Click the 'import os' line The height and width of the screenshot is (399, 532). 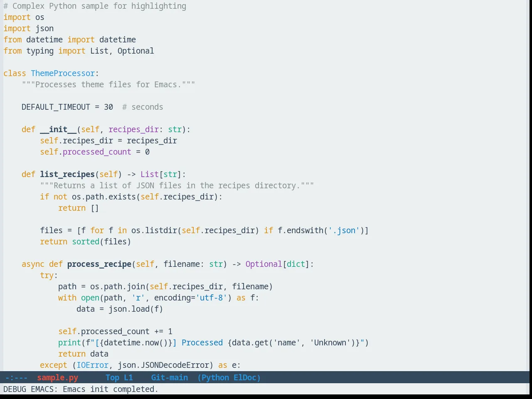tap(24, 17)
